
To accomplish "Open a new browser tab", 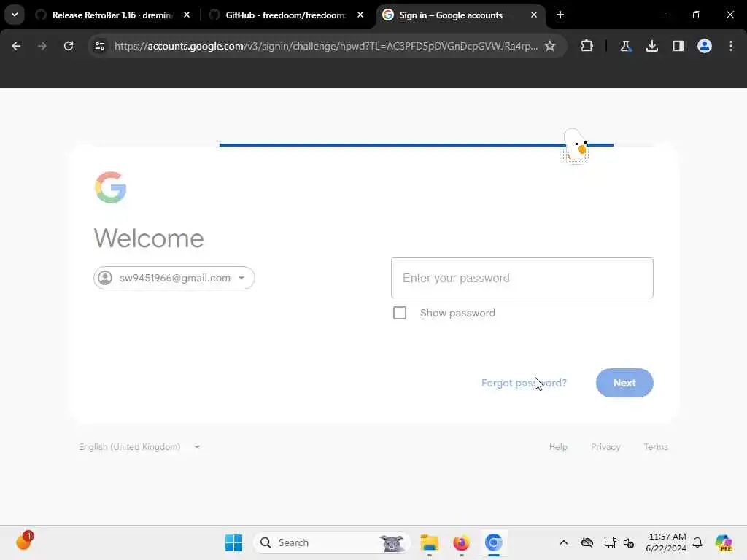I will coord(560,15).
